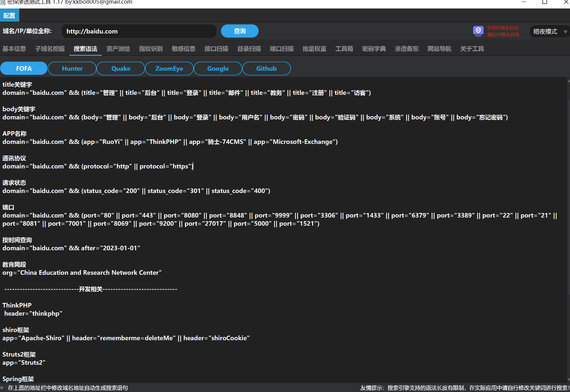Click the 请求状态 heading
The height and width of the screenshot is (392, 570).
pos(14,183)
